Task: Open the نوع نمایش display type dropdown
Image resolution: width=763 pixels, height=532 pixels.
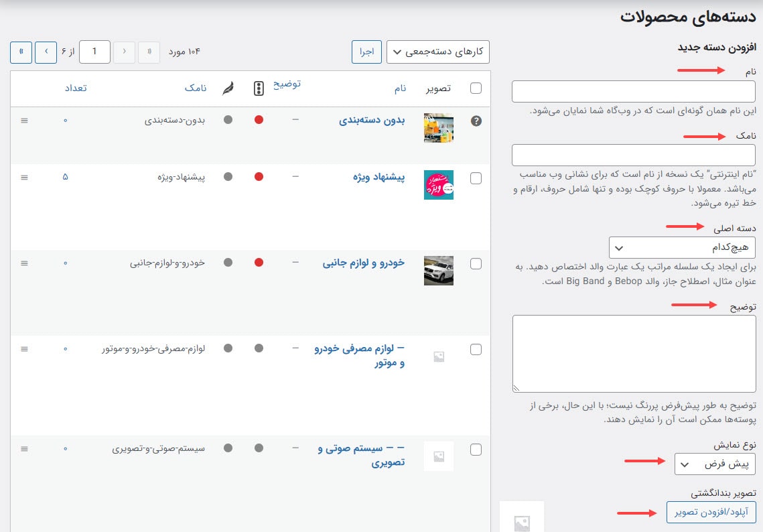Action: coord(715,464)
